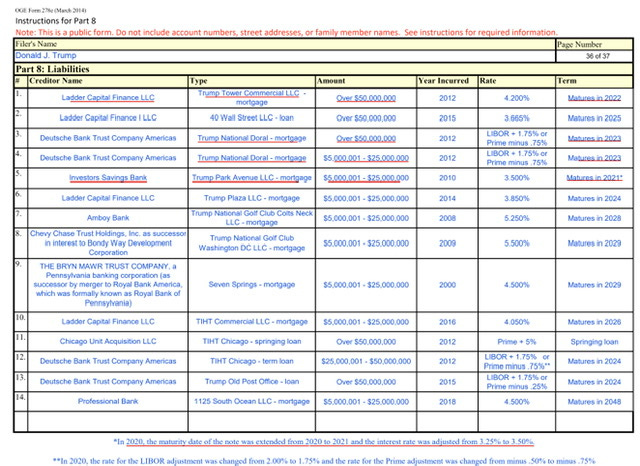640x466 pixels.
Task: Select Trump National Golf Club Colts Neck cell
Action: (252, 218)
